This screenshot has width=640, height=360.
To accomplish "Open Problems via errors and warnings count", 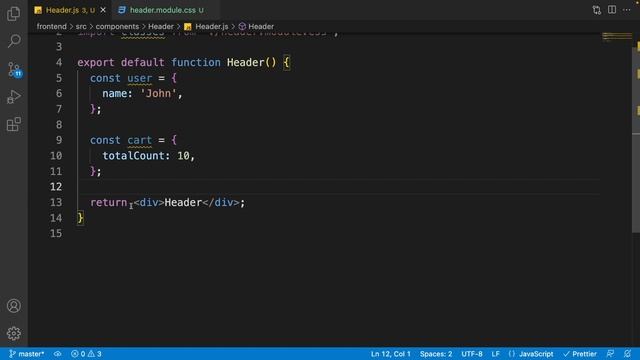I will [x=86, y=354].
